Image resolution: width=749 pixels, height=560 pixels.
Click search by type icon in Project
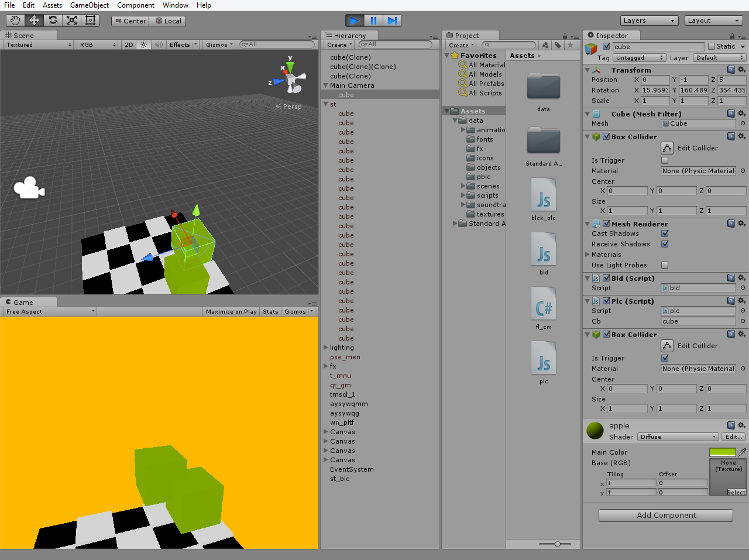tap(545, 45)
